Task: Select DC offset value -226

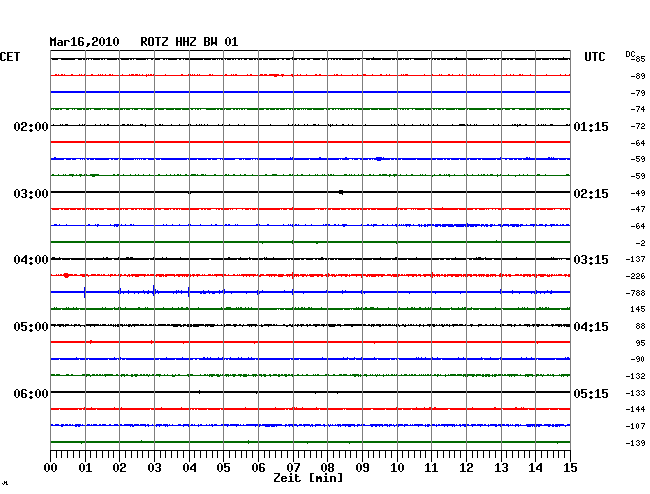Action: [x=635, y=276]
